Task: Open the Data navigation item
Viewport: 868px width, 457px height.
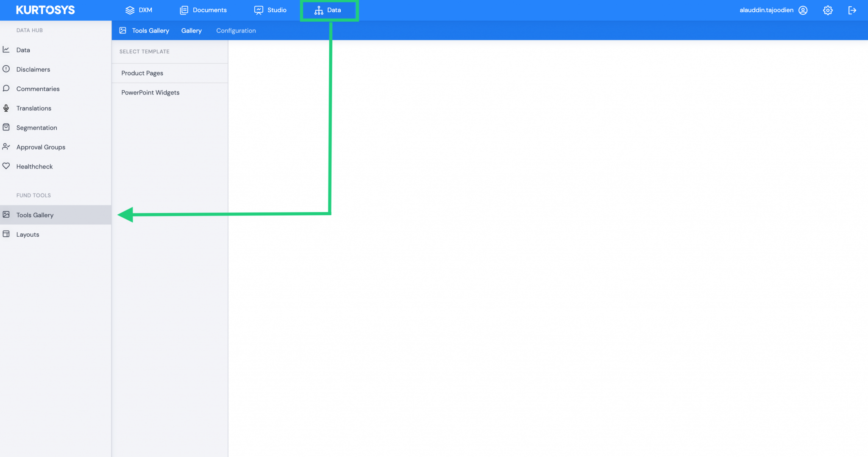Action: pos(329,10)
